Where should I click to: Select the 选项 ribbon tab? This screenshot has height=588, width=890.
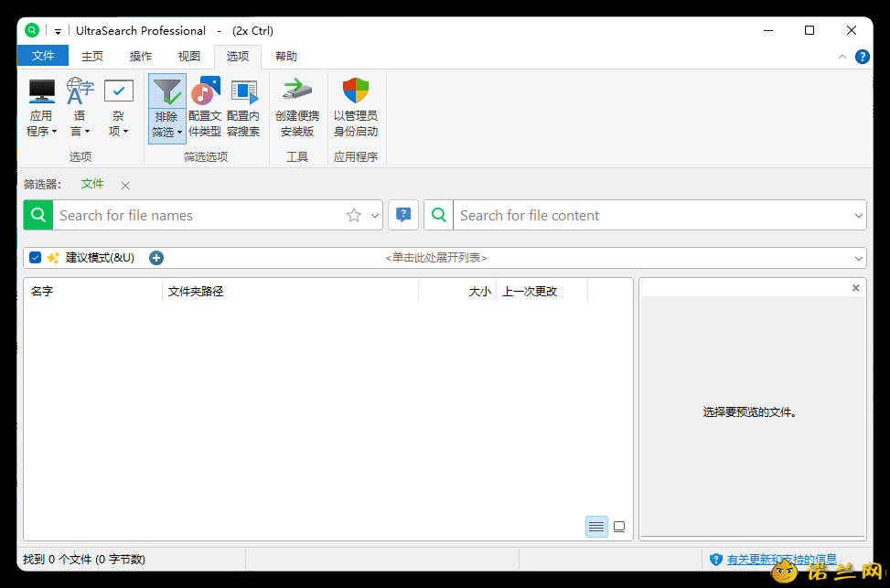[238, 56]
